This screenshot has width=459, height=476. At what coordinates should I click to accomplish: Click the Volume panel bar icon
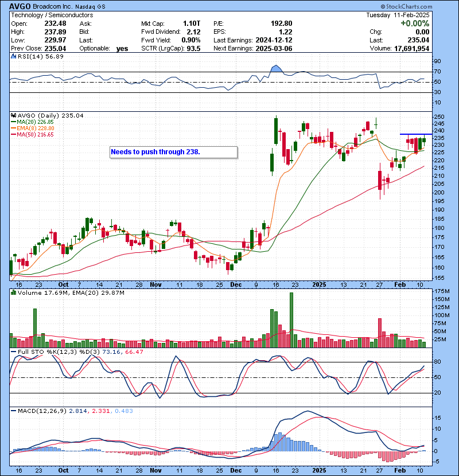pyautogui.click(x=13, y=292)
